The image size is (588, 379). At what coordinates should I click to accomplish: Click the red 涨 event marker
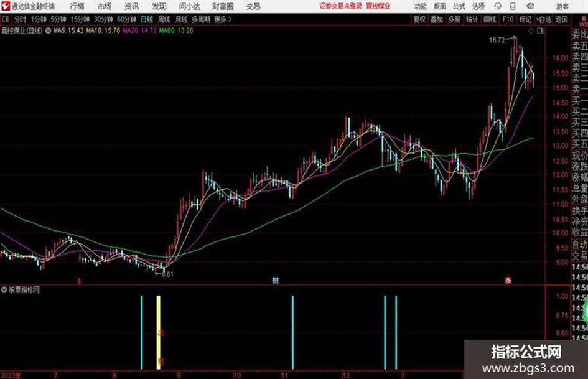point(508,280)
